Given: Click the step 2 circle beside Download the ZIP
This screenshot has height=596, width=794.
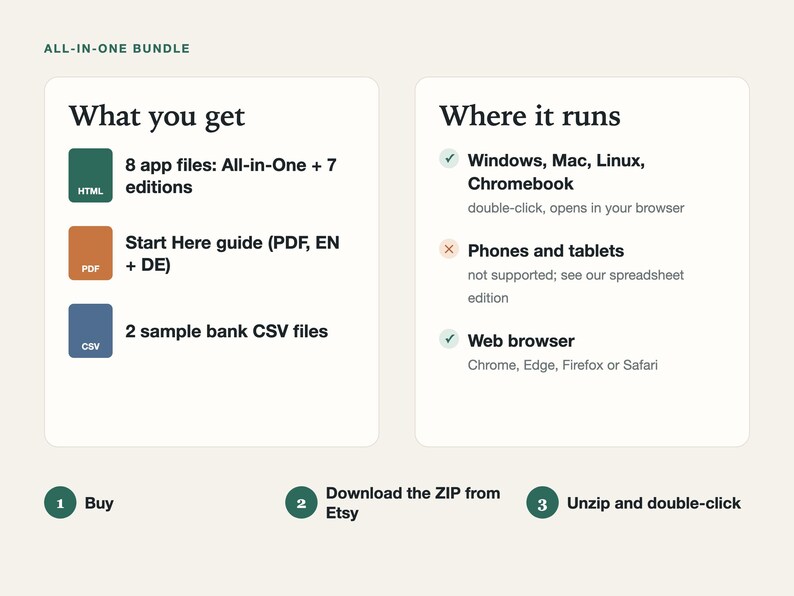Looking at the screenshot, I should click(x=301, y=503).
